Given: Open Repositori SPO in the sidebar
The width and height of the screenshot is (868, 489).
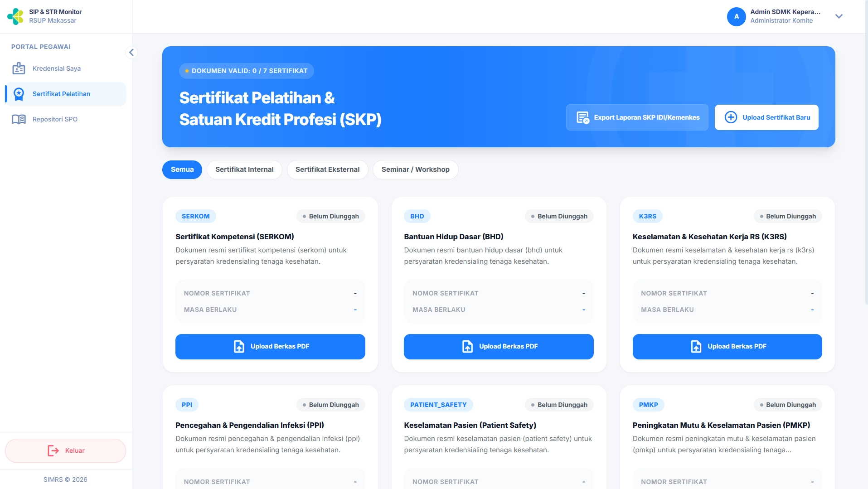Looking at the screenshot, I should click(x=66, y=119).
